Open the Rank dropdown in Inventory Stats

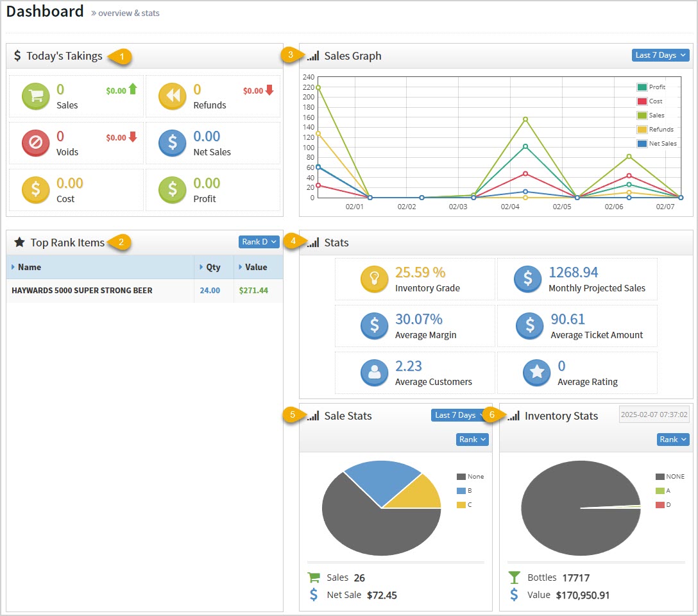tap(672, 440)
